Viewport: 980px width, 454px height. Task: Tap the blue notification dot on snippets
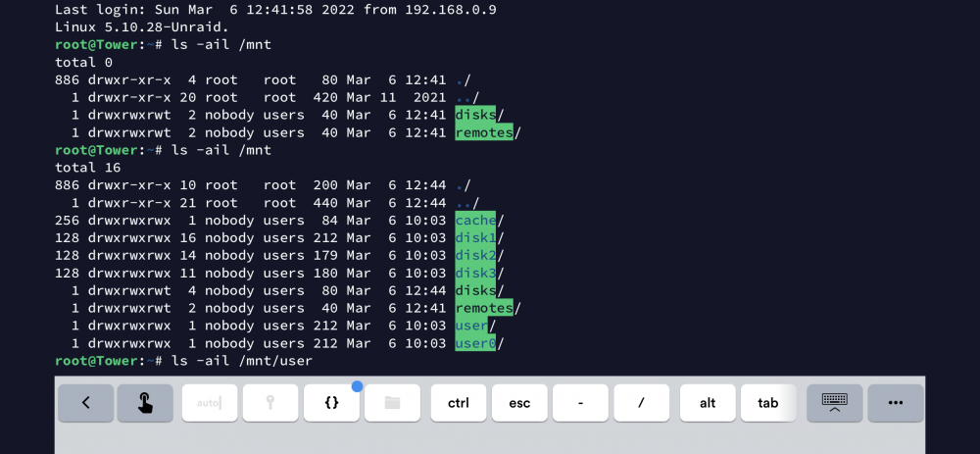[357, 386]
